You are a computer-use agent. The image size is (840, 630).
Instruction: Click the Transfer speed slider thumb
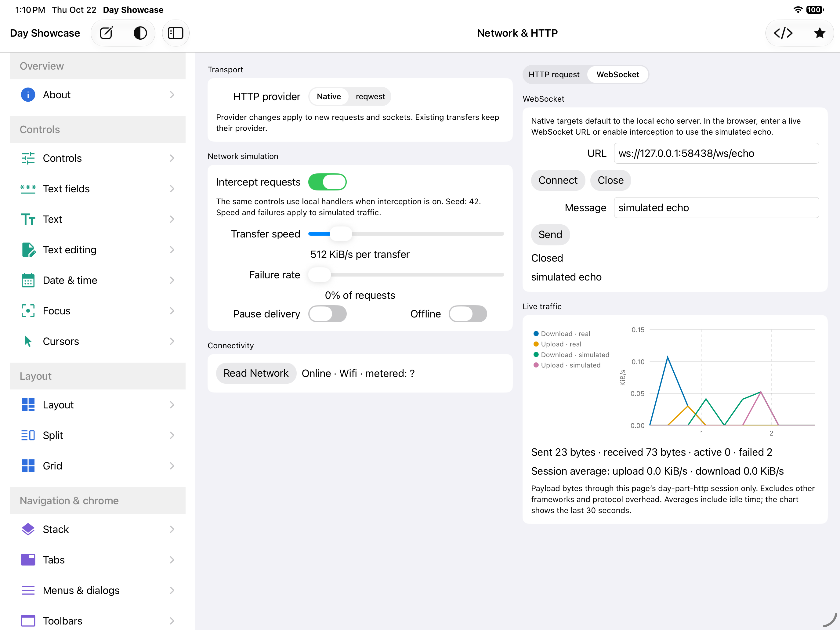(x=341, y=234)
